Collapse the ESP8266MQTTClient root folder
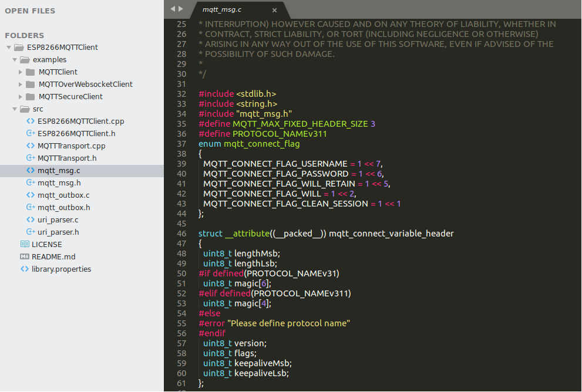 (9, 48)
